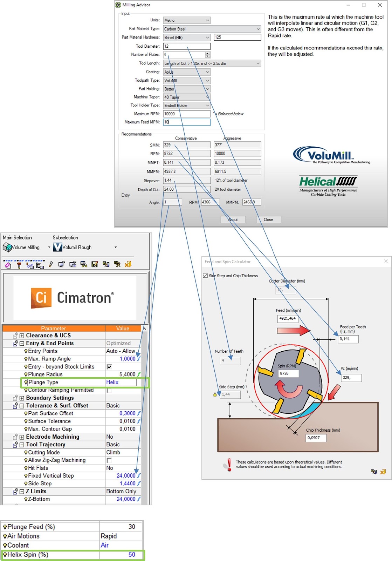Enable Allow Zig-Zag Machining checkbox

[109, 460]
